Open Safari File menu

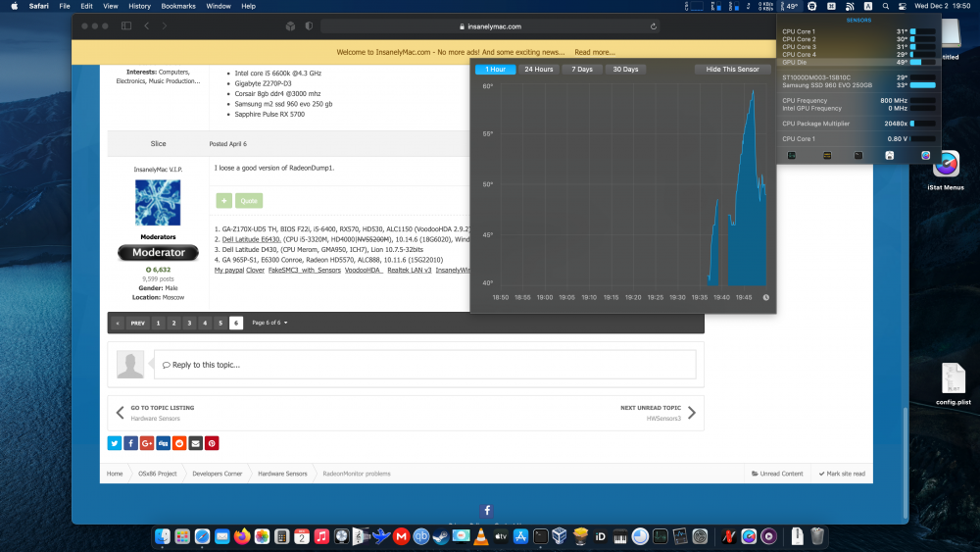(x=65, y=6)
